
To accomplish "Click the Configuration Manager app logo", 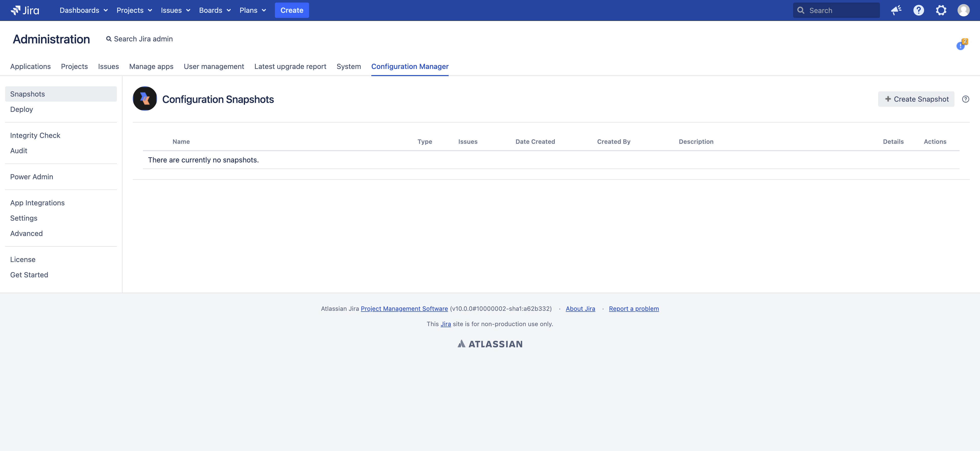I will click(x=144, y=99).
